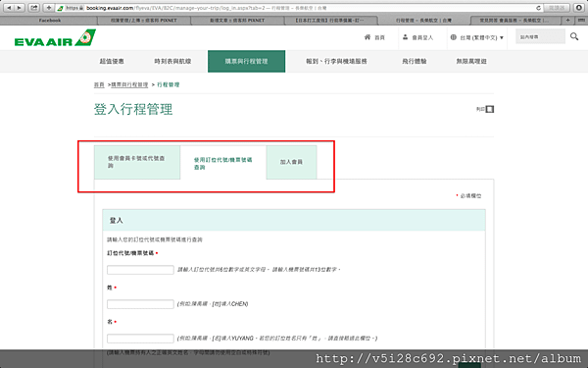
Task: Open the 購票與行程管理 navigation menu
Action: 246,61
